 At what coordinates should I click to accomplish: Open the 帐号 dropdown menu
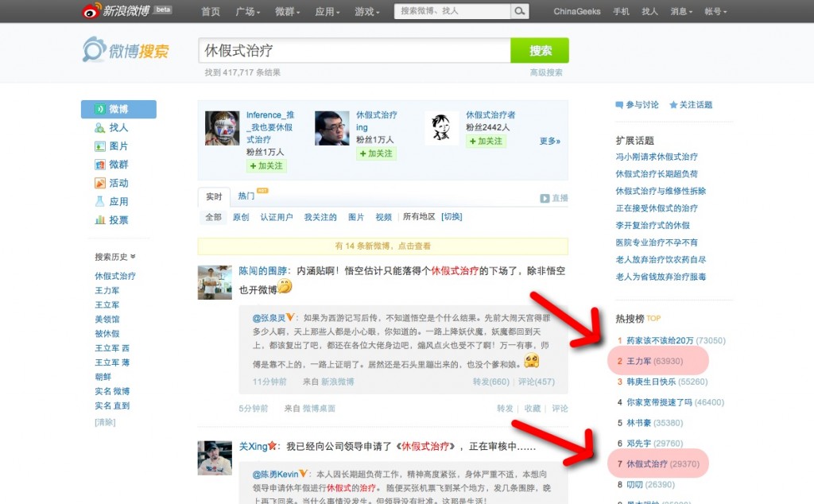(715, 12)
